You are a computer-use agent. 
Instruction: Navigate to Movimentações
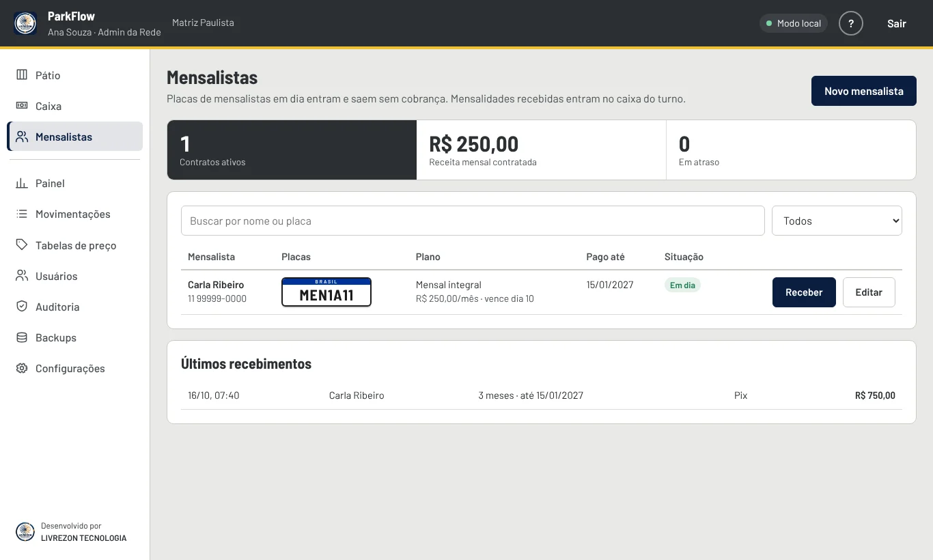click(75, 214)
